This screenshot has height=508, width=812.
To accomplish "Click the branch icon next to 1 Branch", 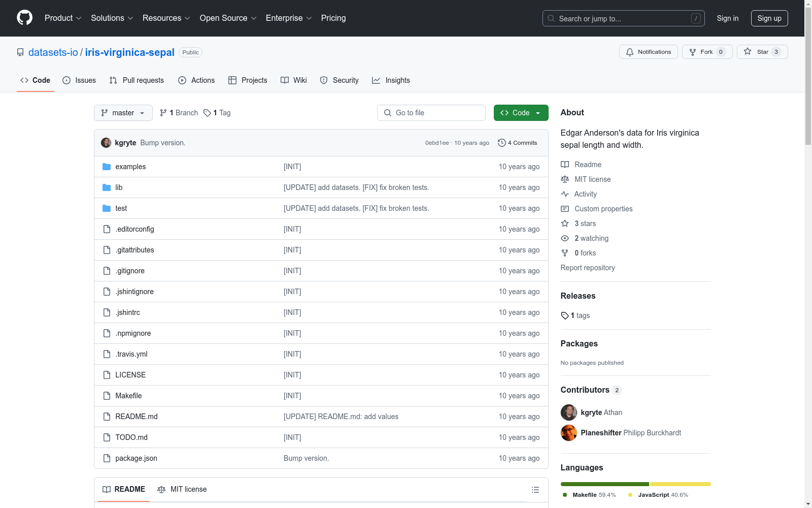I will [163, 113].
